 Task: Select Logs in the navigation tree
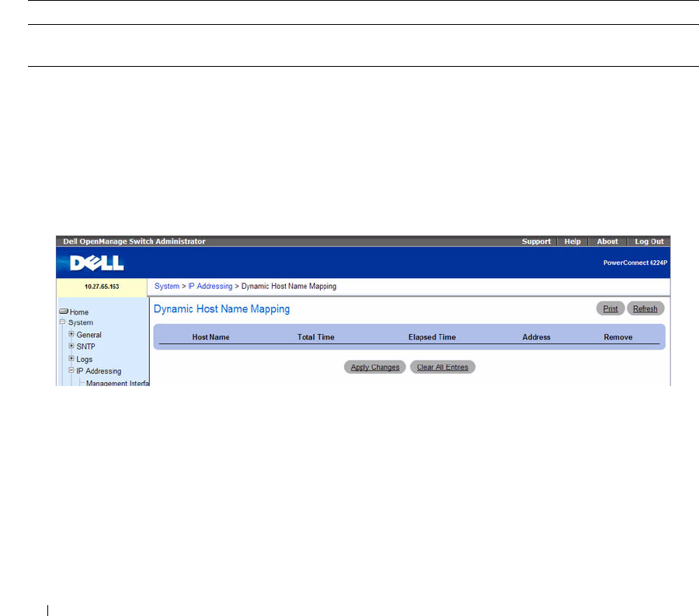tap(84, 359)
